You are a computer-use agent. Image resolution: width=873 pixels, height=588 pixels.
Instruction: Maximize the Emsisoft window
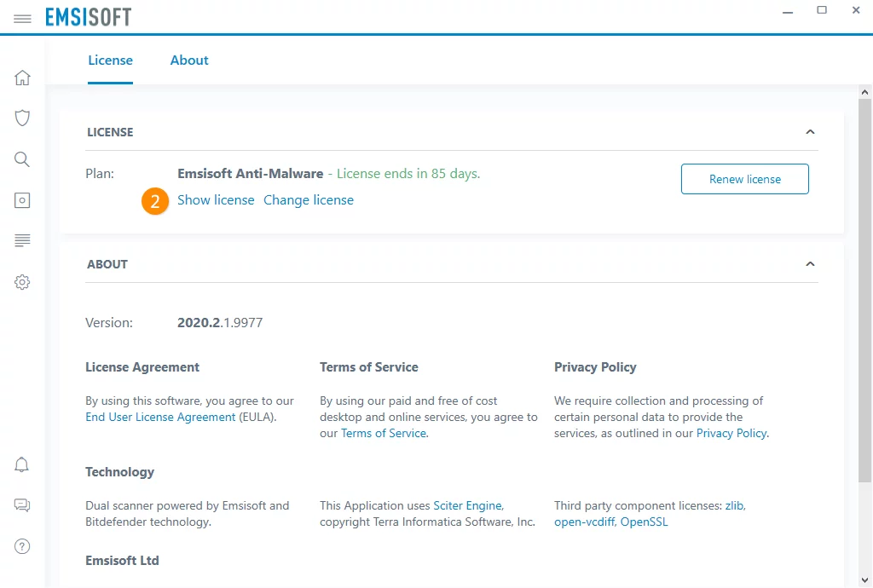(822, 10)
